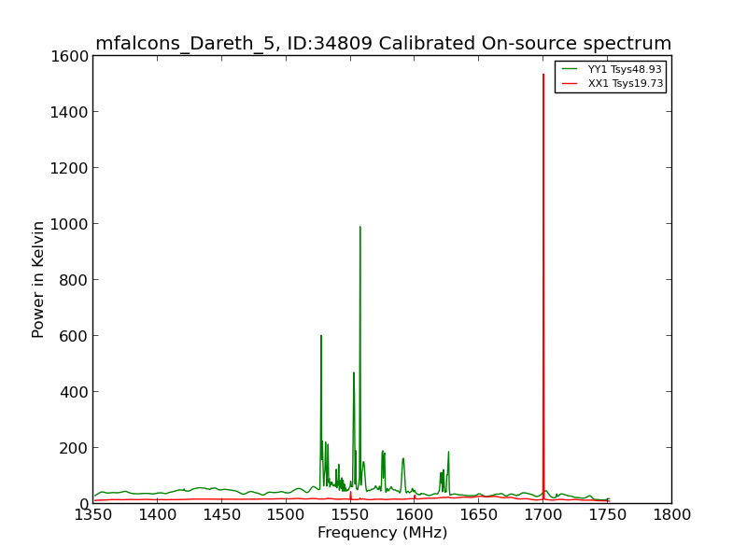Click the plot title mentioning ID:34809

384,43
